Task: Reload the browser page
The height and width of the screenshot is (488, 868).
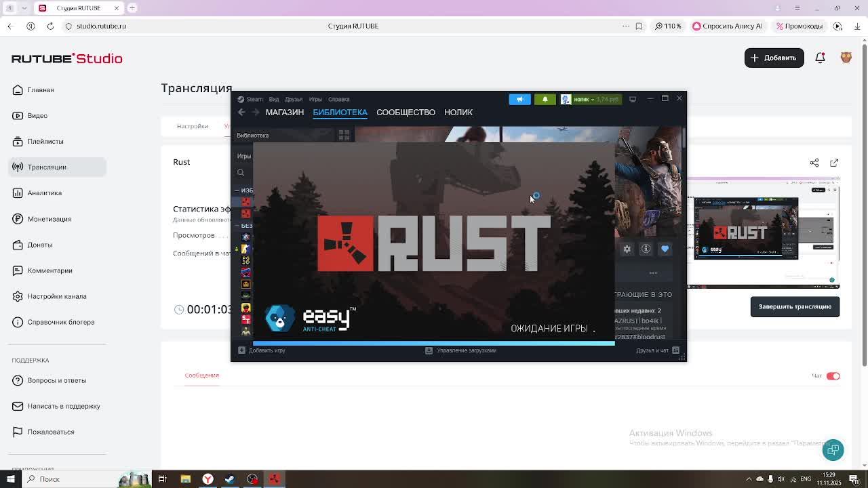Action: [x=50, y=26]
